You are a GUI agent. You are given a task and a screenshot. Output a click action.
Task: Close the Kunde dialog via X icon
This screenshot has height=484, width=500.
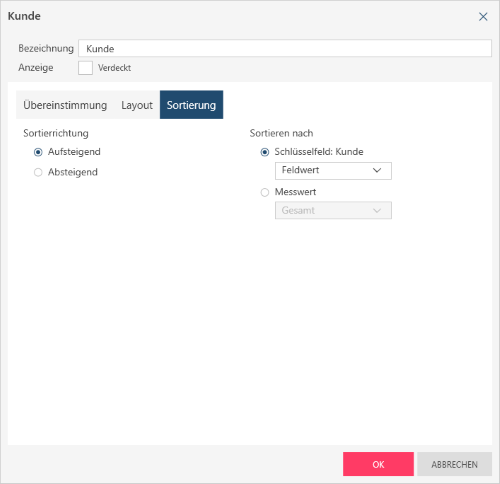pyautogui.click(x=483, y=17)
